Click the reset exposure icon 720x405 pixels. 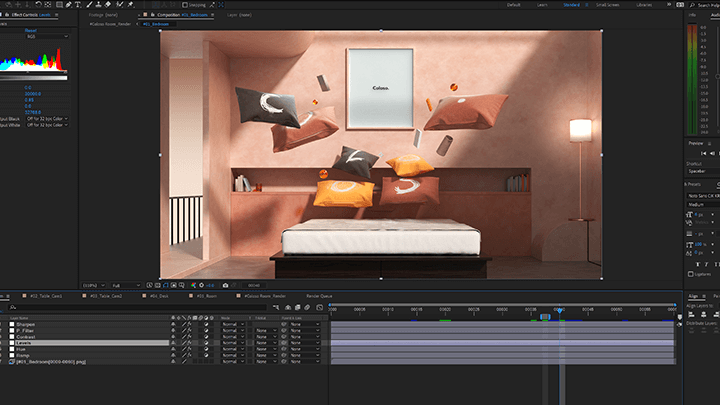(202, 285)
